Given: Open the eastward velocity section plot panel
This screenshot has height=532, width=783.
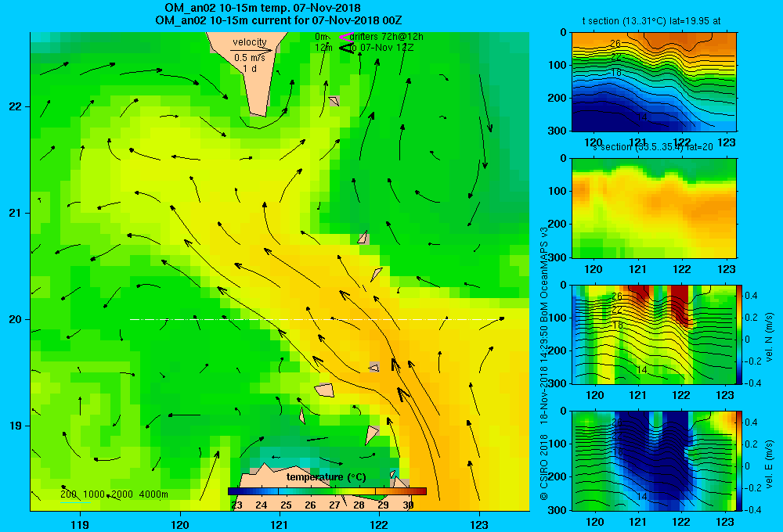Looking at the screenshot, I should pyautogui.click(x=654, y=460).
